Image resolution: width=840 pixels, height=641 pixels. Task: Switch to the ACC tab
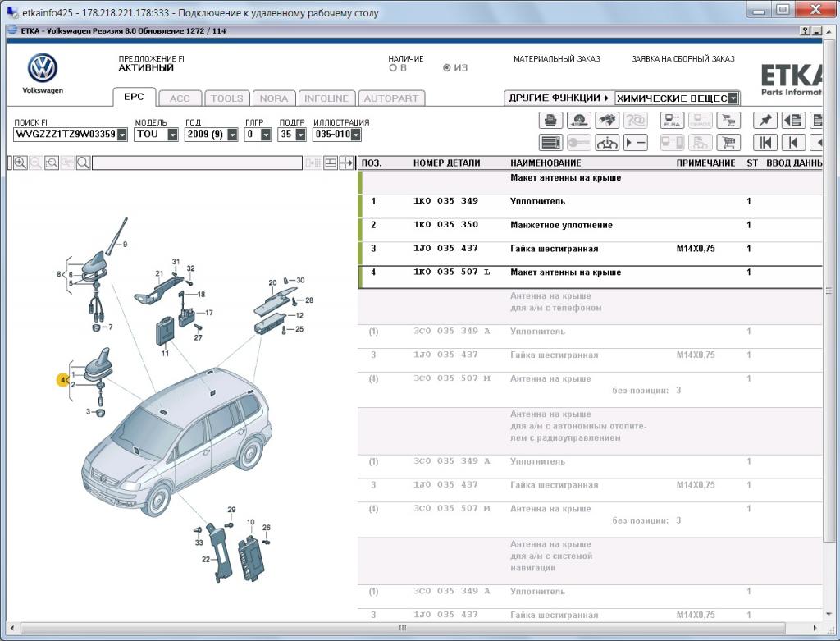pyautogui.click(x=180, y=98)
